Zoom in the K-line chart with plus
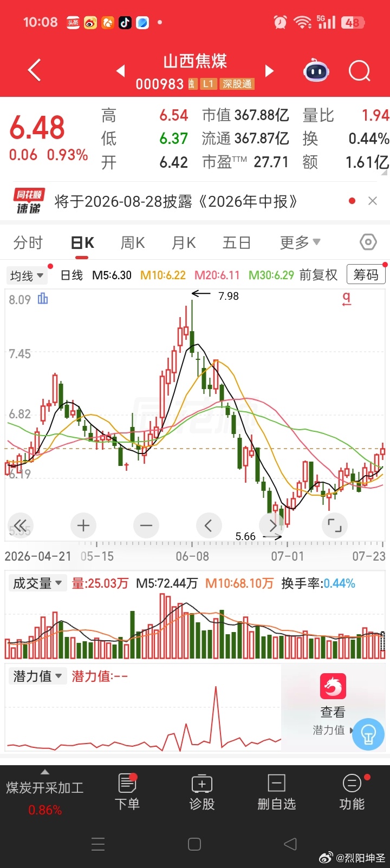This screenshot has width=390, height=868. [x=83, y=525]
